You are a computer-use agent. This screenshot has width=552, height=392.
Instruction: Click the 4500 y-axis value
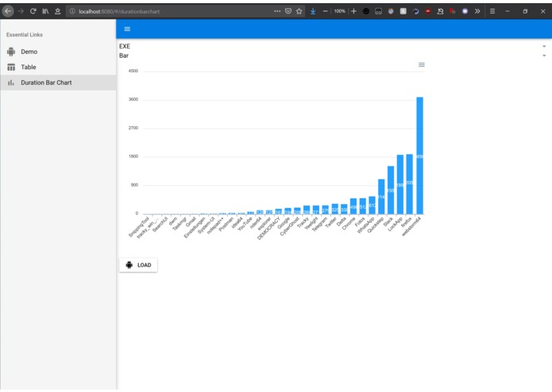133,71
